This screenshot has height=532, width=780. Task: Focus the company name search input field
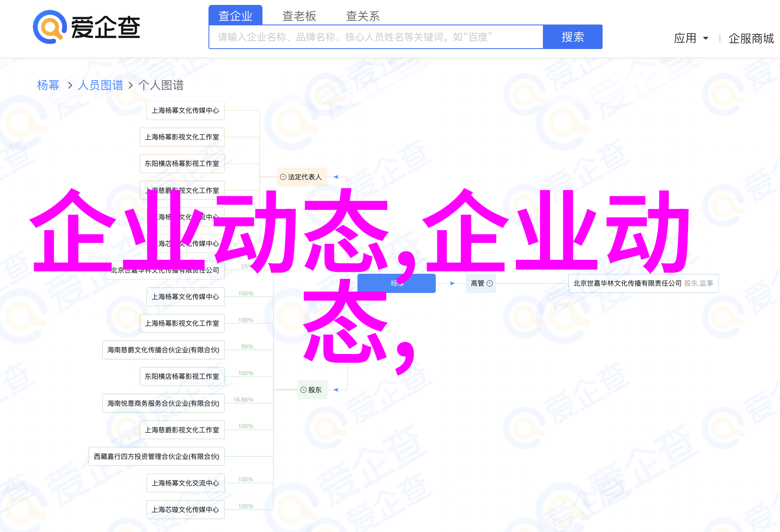(376, 37)
